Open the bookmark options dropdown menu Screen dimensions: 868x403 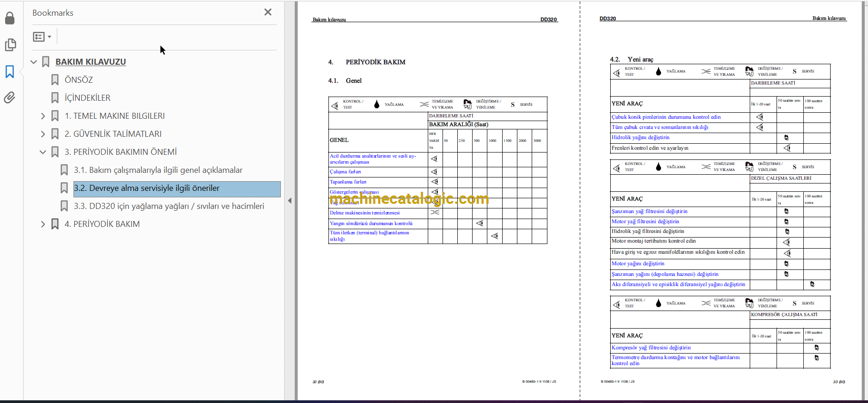point(42,37)
